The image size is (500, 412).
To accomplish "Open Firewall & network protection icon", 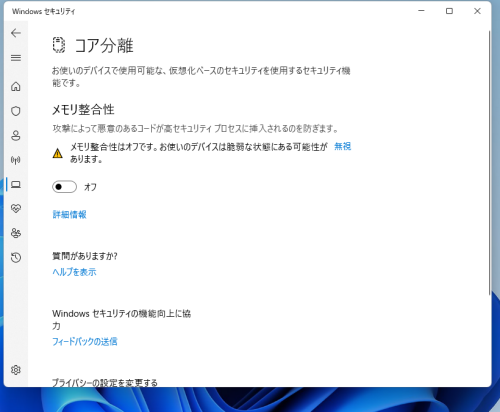I will point(16,160).
